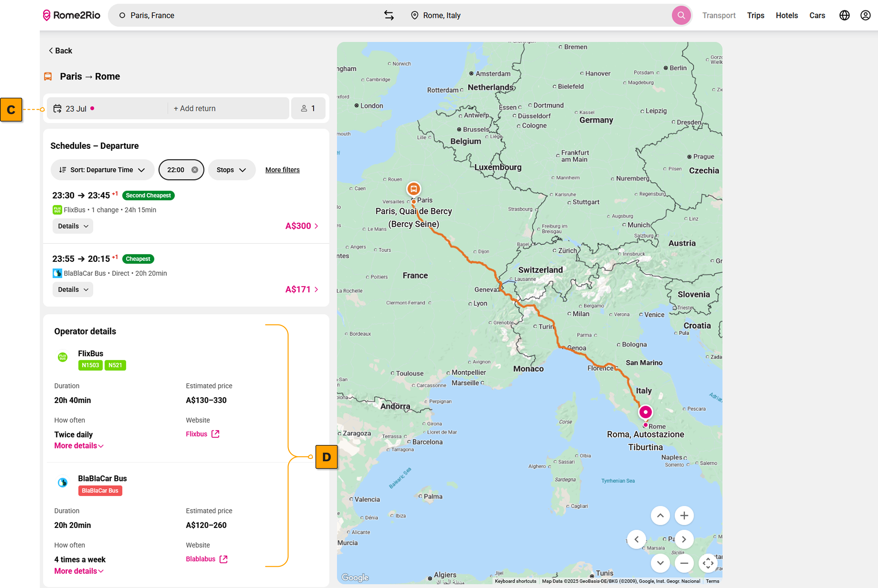Click the pink search magnifier button

click(x=681, y=15)
